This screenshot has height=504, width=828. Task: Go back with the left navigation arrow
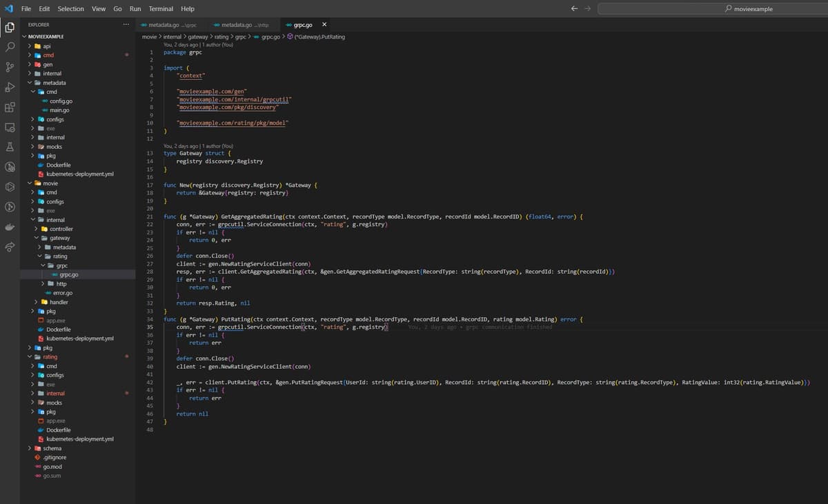pos(574,9)
